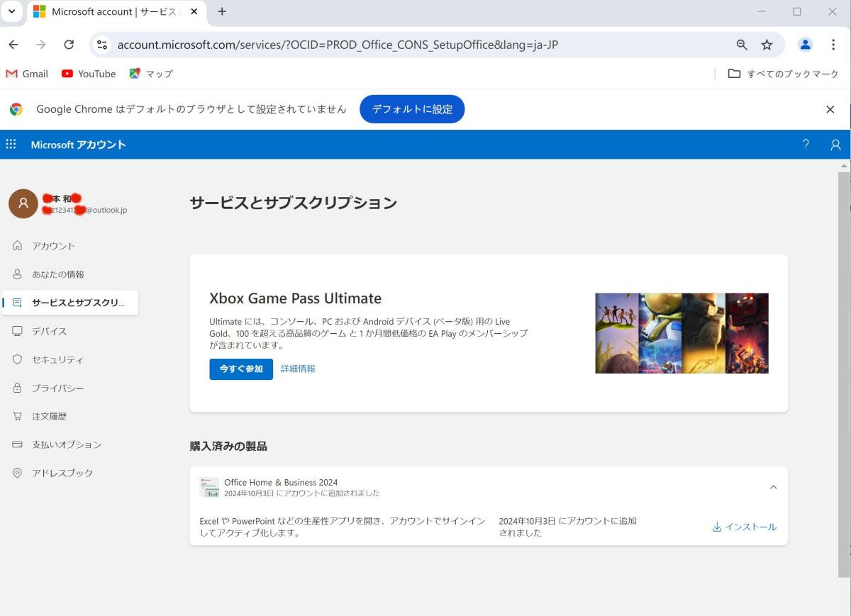Click the 今すぐ参加 button
The height and width of the screenshot is (616, 851).
[240, 369]
